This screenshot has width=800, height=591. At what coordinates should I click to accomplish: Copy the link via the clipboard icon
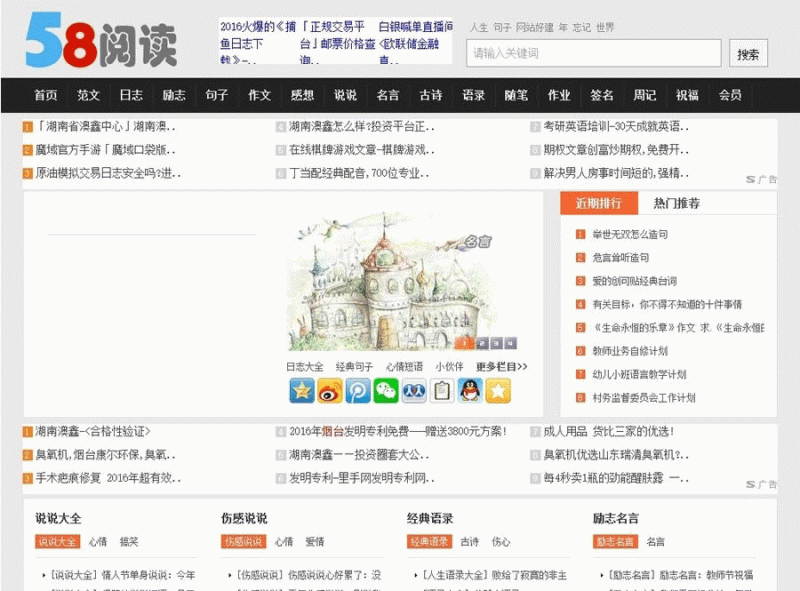441,388
